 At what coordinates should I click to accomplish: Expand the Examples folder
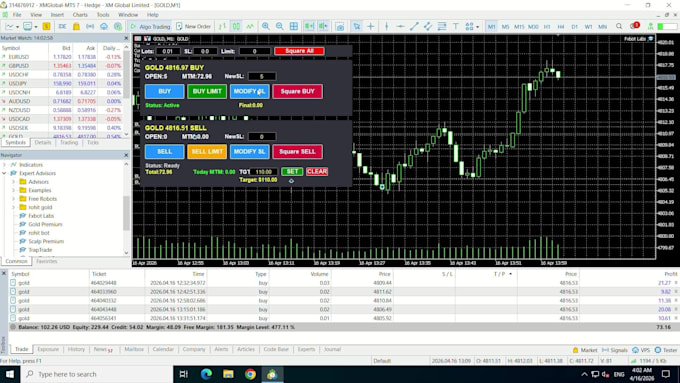pos(13,190)
